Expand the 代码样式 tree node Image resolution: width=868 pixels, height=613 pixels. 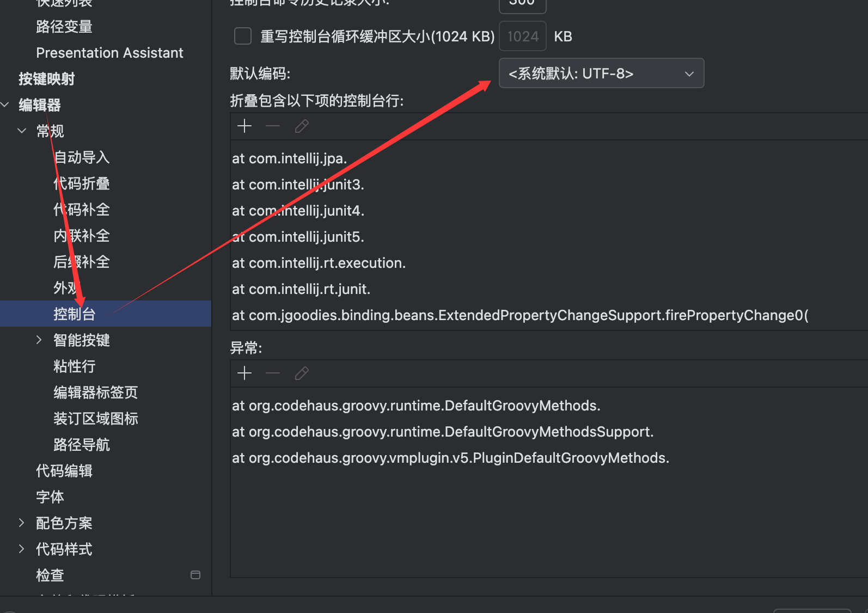click(x=22, y=549)
